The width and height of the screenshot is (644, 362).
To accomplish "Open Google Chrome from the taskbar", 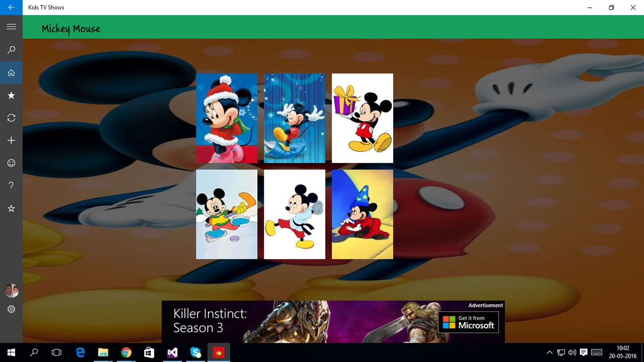I will tap(126, 353).
